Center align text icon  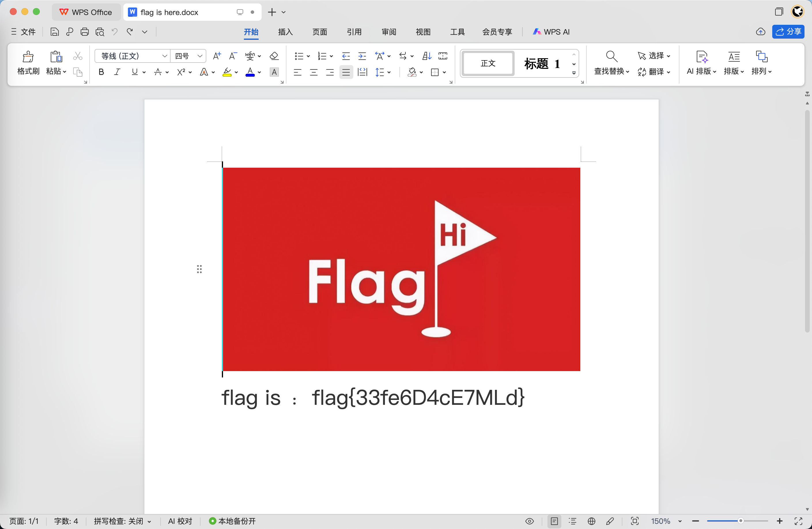(314, 72)
